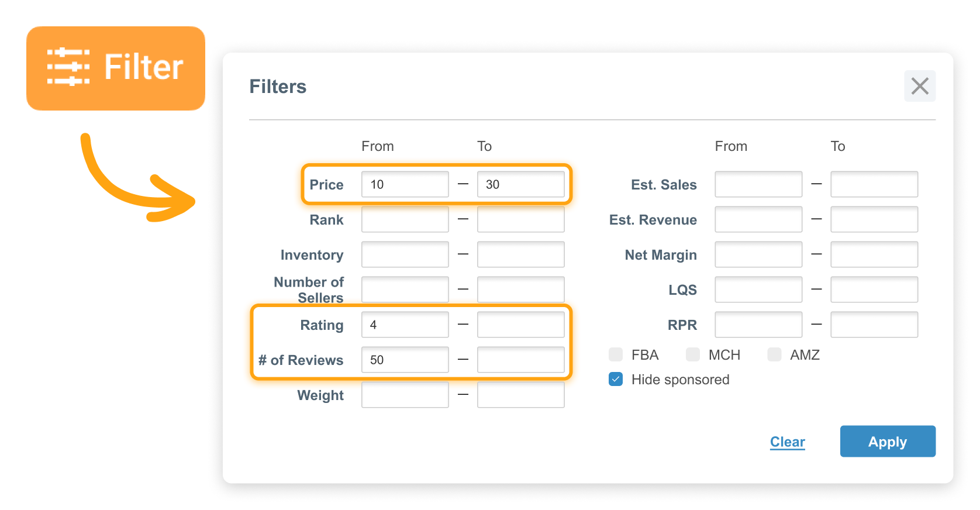Focus the Price To field
The height and width of the screenshot is (510, 980).
pyautogui.click(x=520, y=184)
